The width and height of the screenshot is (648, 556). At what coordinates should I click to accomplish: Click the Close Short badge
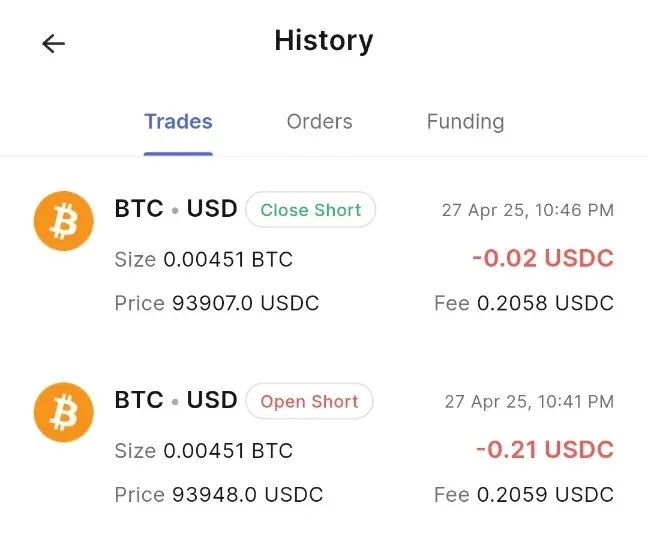click(310, 210)
